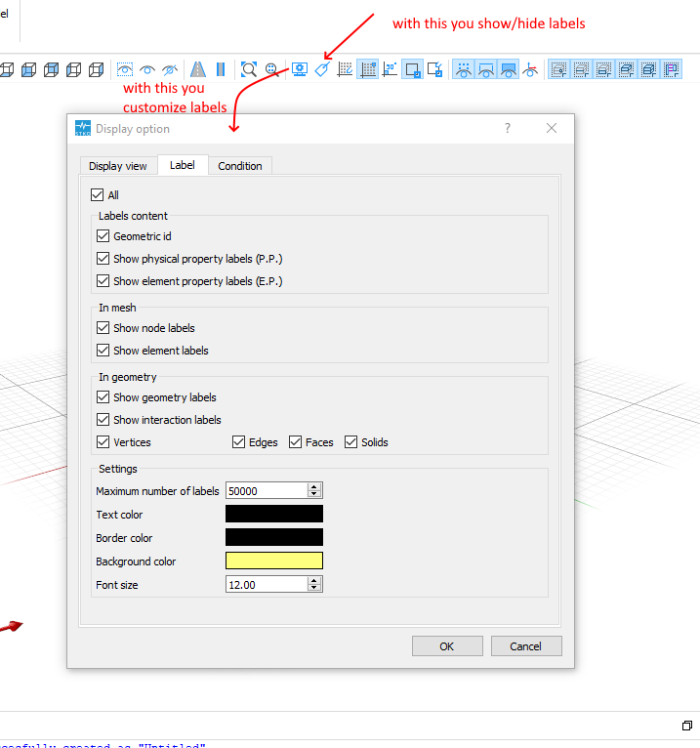The width and height of the screenshot is (700, 748).
Task: Click the Cancel button
Action: click(x=526, y=645)
